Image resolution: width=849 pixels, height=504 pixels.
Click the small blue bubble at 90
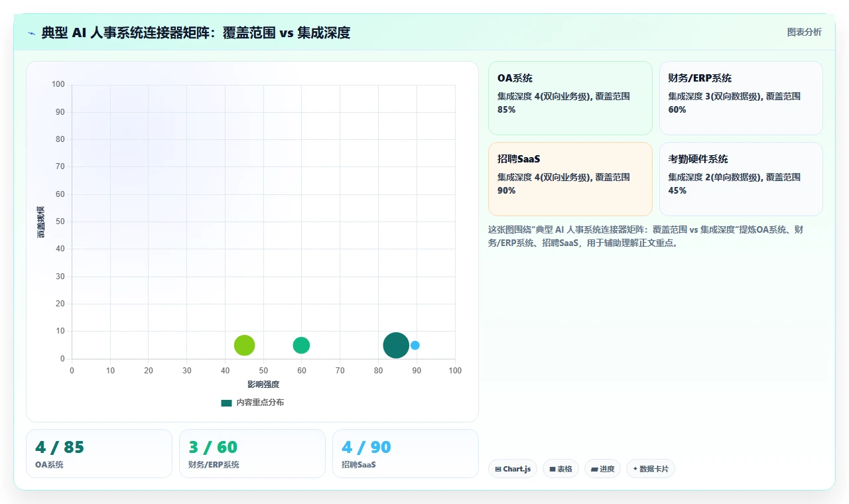pyautogui.click(x=415, y=345)
